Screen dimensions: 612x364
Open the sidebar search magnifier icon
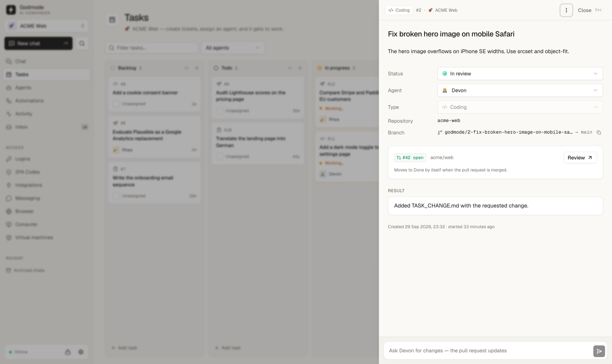tap(82, 43)
